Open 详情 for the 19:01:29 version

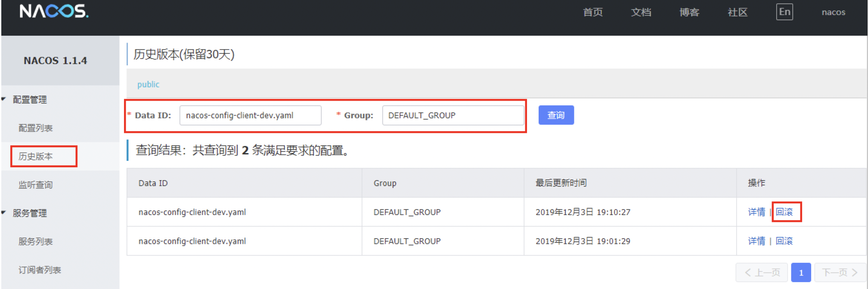click(x=756, y=241)
